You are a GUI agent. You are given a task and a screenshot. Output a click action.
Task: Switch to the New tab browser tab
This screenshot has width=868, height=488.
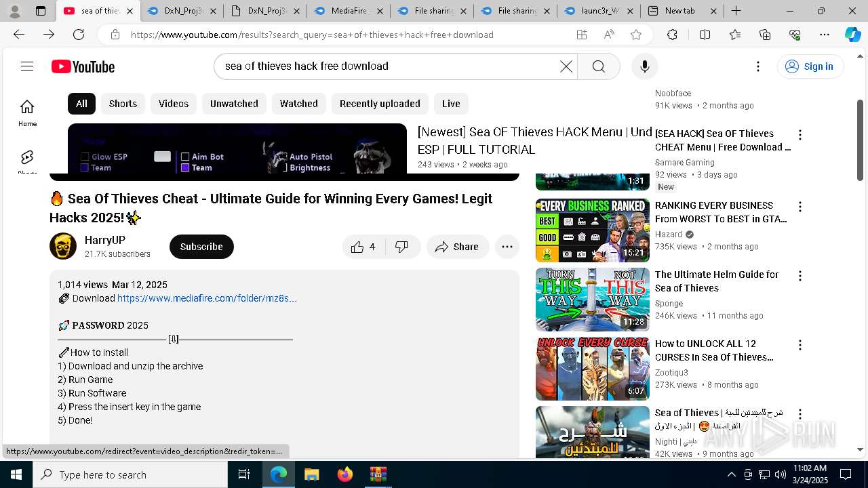pyautogui.click(x=682, y=11)
